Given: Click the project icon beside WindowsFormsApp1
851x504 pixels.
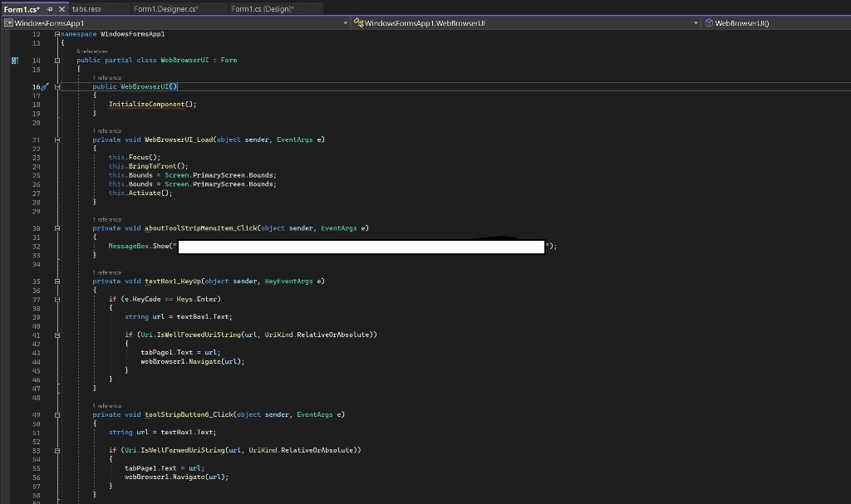Looking at the screenshot, I should pyautogui.click(x=8, y=22).
